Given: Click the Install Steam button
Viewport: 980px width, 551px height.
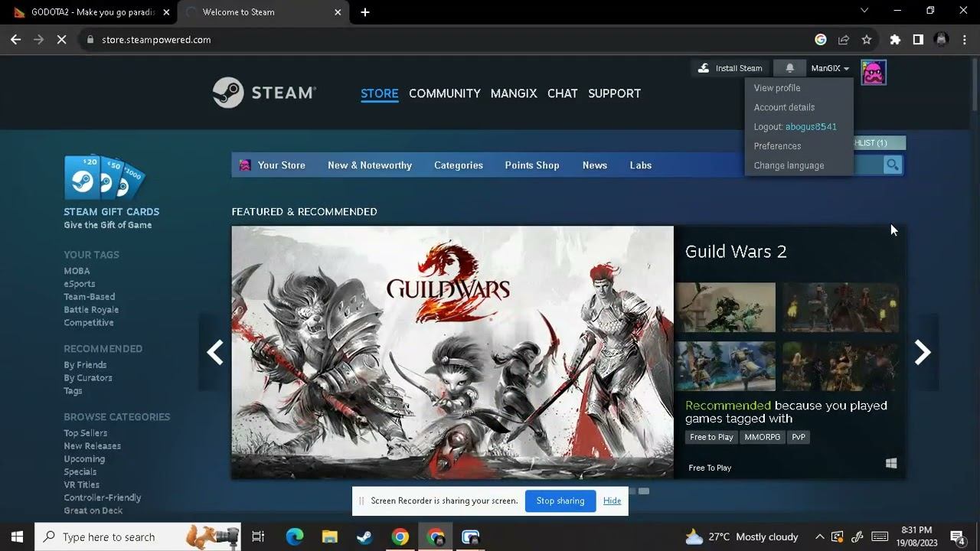Looking at the screenshot, I should (x=730, y=68).
